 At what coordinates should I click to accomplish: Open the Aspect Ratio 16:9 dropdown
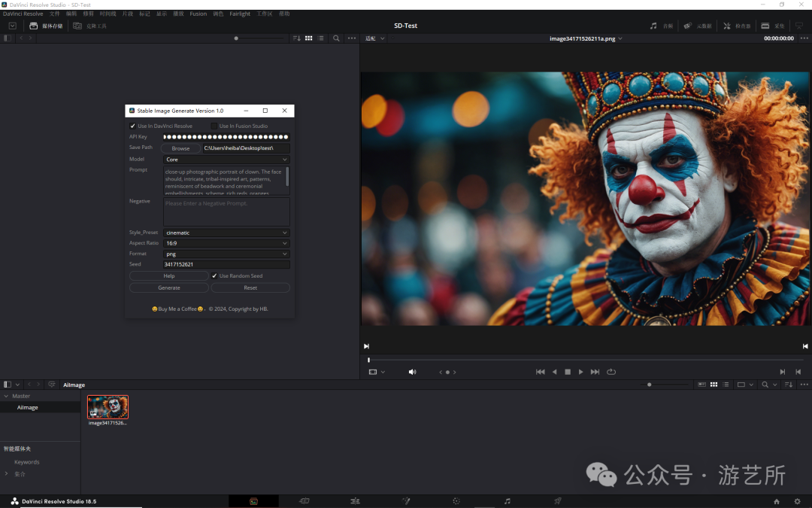tap(226, 243)
